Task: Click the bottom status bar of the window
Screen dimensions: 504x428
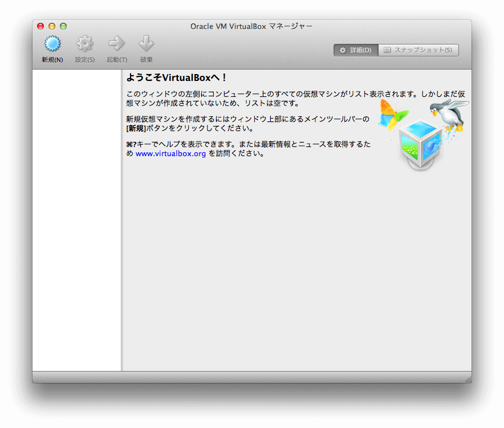Action: (252, 377)
